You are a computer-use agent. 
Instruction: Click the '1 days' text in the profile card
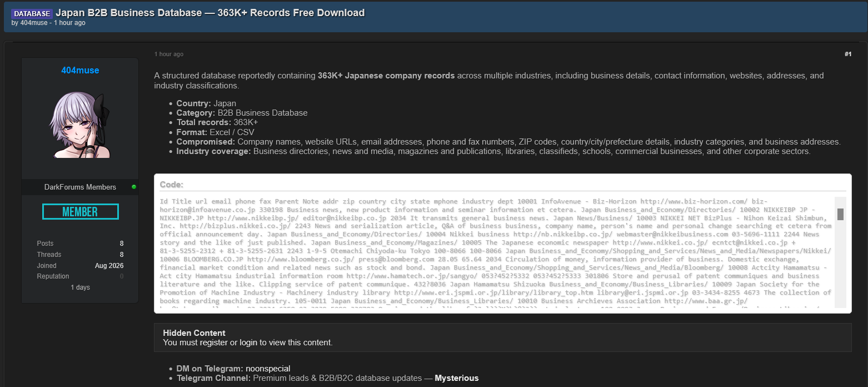pyautogui.click(x=80, y=287)
